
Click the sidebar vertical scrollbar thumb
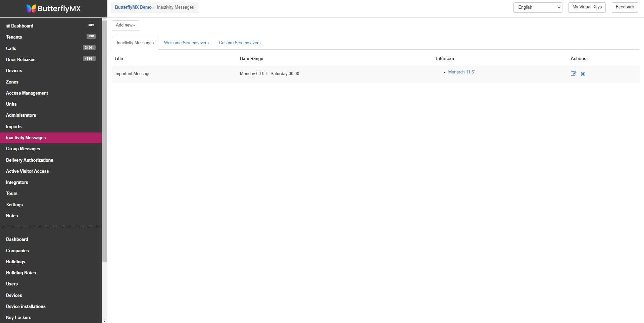(104, 141)
